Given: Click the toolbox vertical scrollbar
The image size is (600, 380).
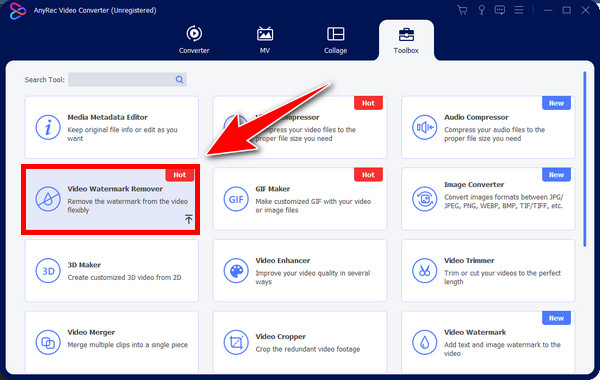Looking at the screenshot, I should 584,159.
